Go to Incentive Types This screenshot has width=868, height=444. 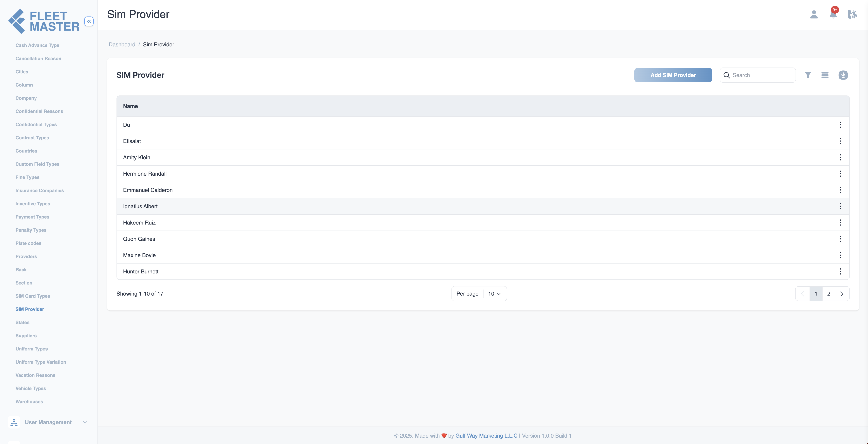[x=33, y=204]
